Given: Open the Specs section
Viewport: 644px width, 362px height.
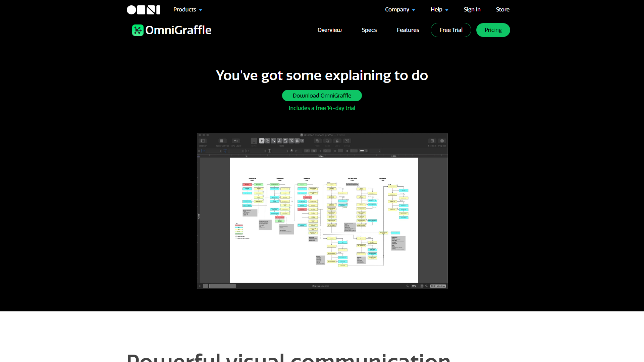Looking at the screenshot, I should click(369, 30).
